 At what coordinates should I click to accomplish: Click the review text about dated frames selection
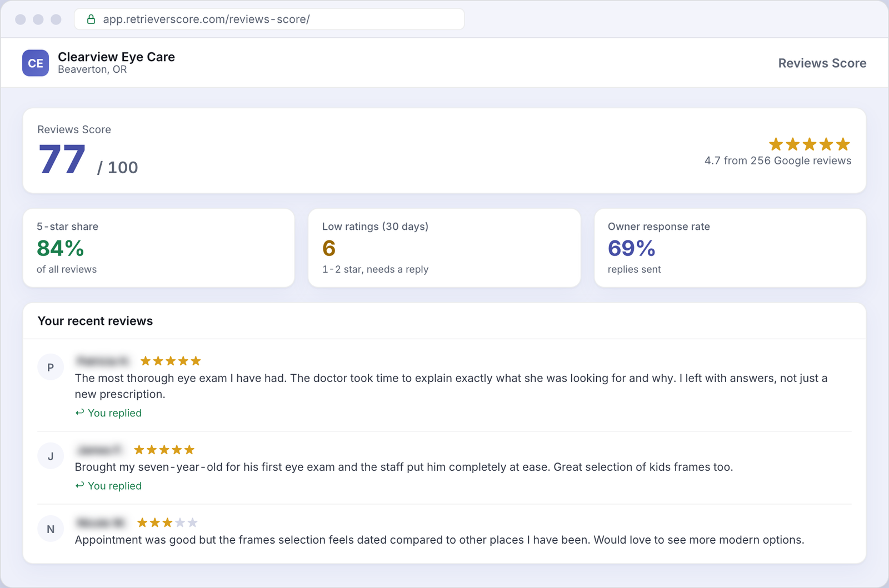click(x=439, y=540)
